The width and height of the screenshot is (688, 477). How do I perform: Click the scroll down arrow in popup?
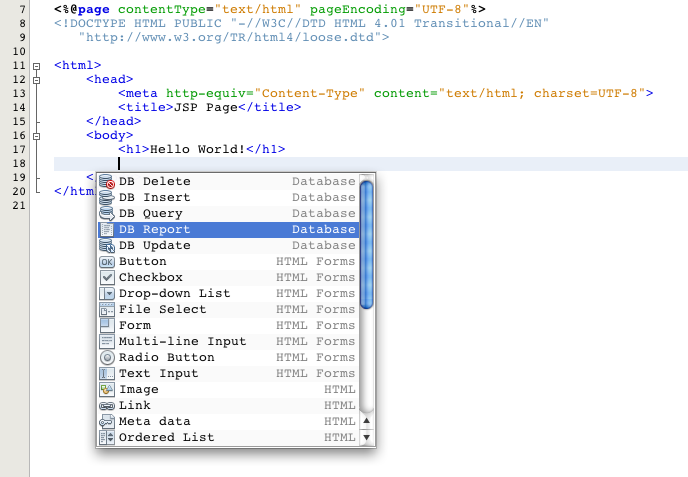pyautogui.click(x=366, y=437)
